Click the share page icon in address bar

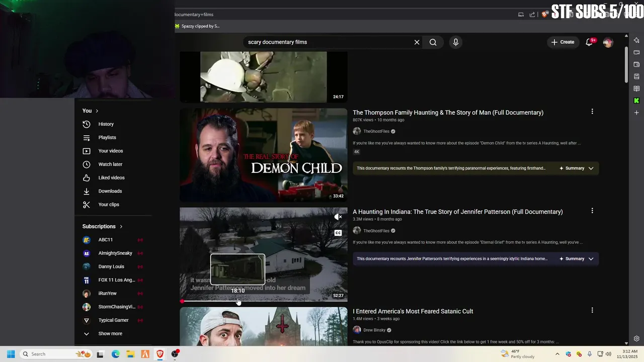click(x=532, y=15)
